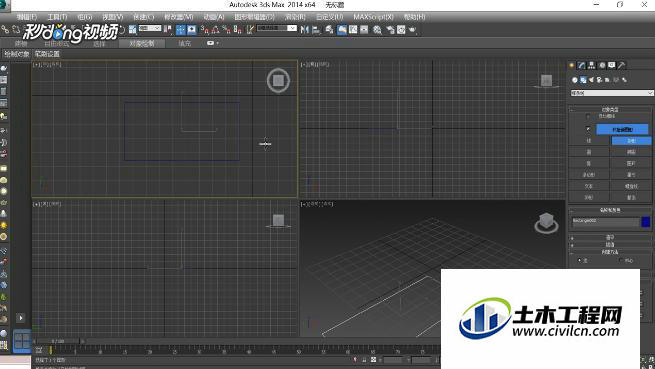
Task: Switch to the Modify panel tab
Action: pos(581,65)
